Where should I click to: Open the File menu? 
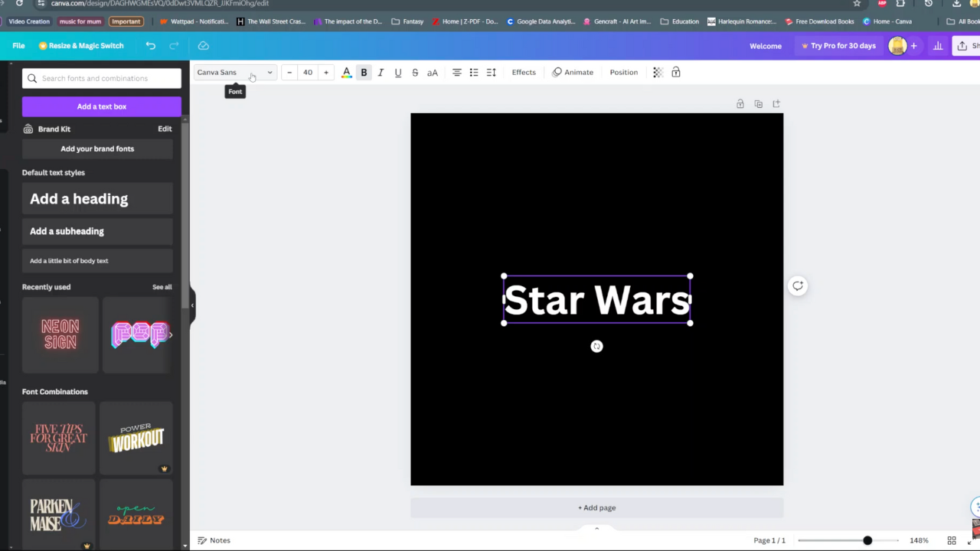point(18,46)
